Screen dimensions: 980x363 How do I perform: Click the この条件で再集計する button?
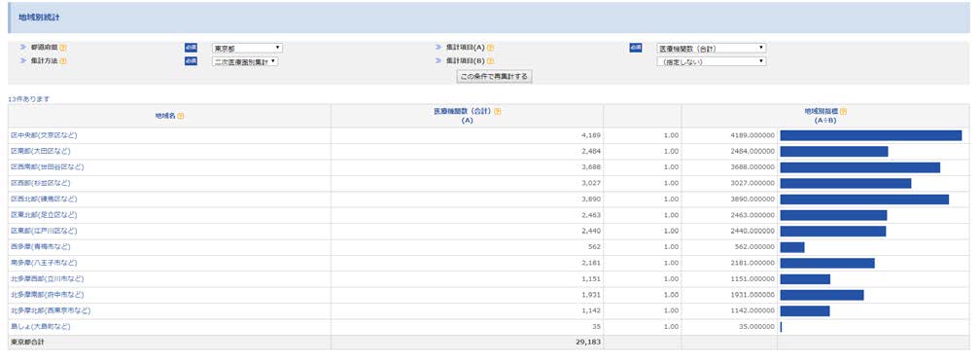494,77
